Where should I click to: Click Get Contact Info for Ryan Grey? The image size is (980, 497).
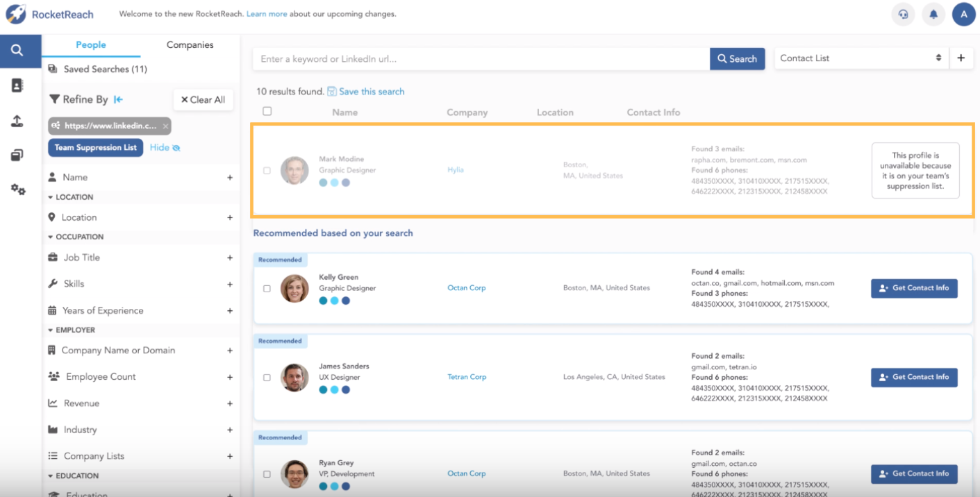tap(914, 473)
